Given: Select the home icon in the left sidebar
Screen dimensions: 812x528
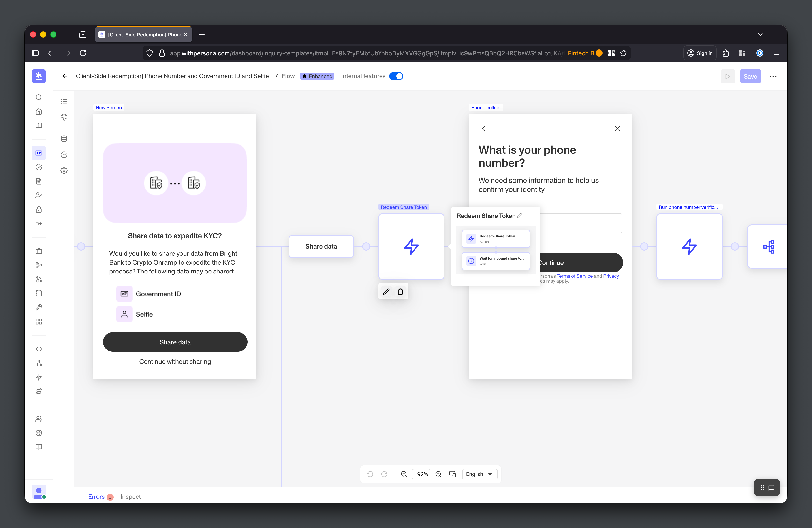Looking at the screenshot, I should pyautogui.click(x=39, y=111).
